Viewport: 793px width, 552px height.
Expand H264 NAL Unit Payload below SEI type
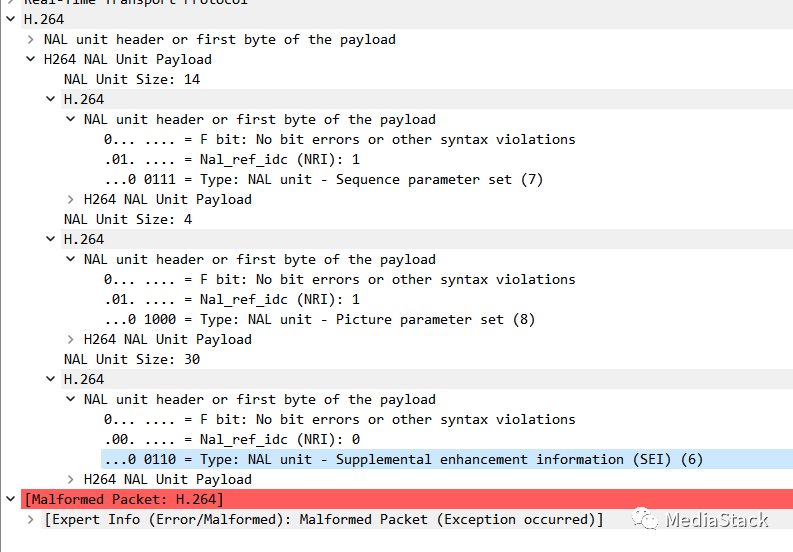tap(72, 479)
